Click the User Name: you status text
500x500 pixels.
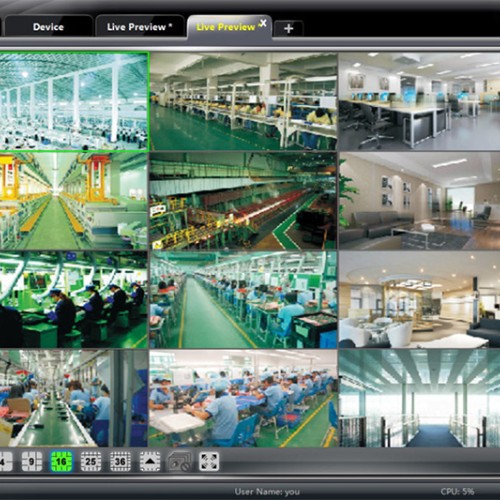[267, 492]
